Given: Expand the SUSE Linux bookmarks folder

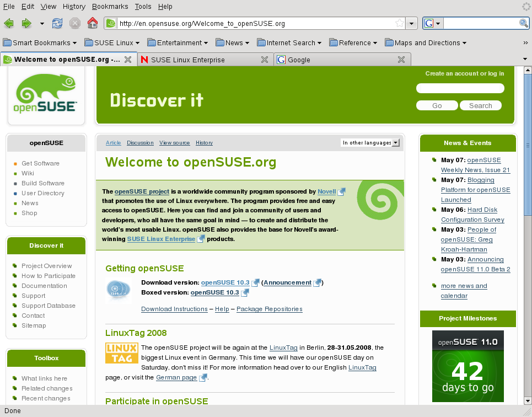Looking at the screenshot, I should (x=112, y=43).
